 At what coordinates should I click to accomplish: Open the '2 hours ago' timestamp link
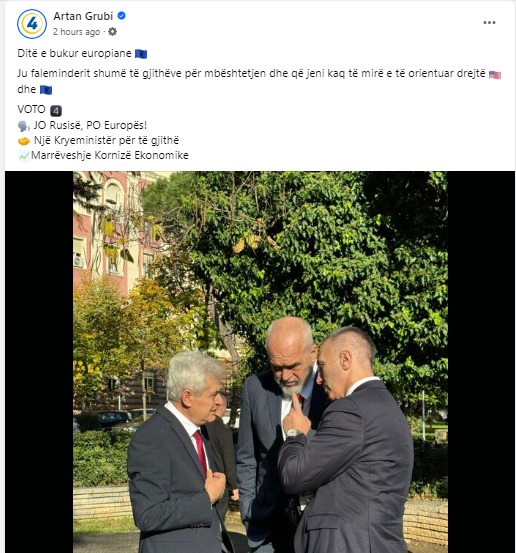77,32
